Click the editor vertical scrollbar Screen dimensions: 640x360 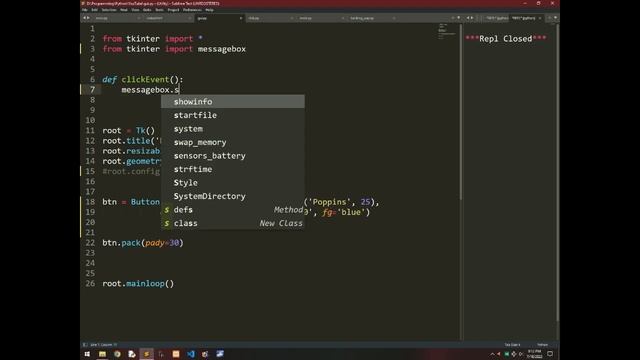pyautogui.click(x=461, y=112)
